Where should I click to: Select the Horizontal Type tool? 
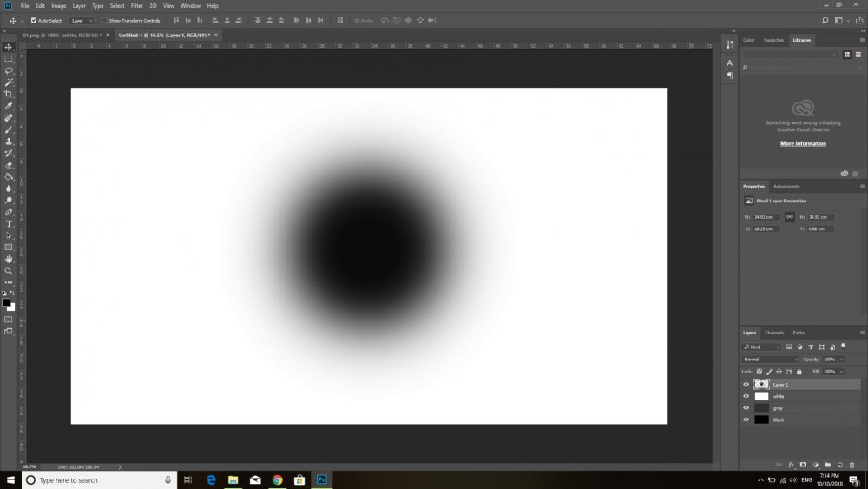9,223
